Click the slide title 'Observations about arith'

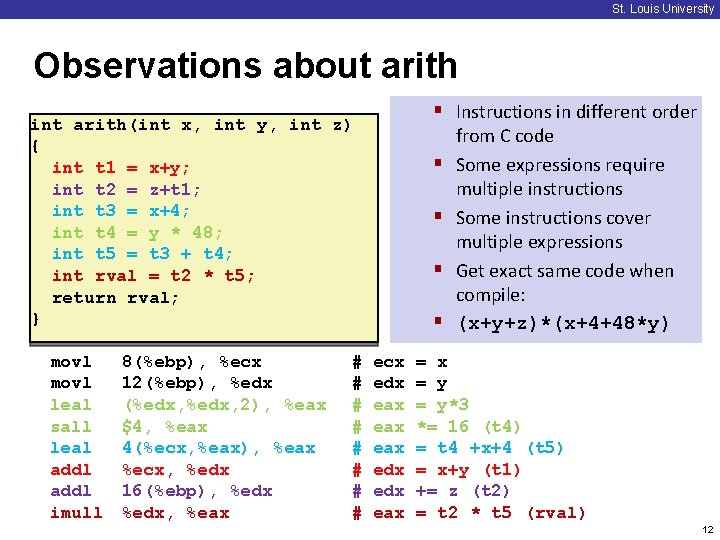[x=246, y=65]
